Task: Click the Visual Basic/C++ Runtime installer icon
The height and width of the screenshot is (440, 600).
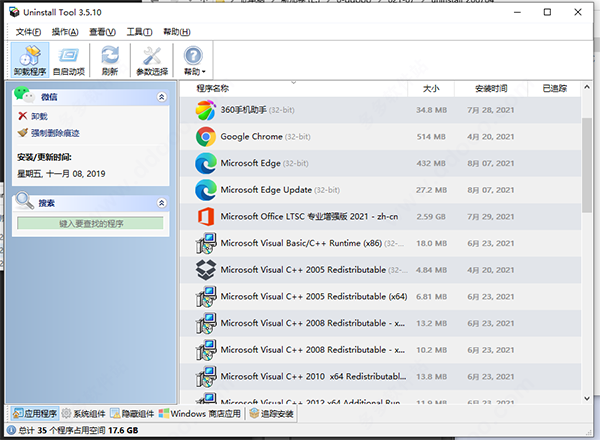Action: click(x=205, y=243)
